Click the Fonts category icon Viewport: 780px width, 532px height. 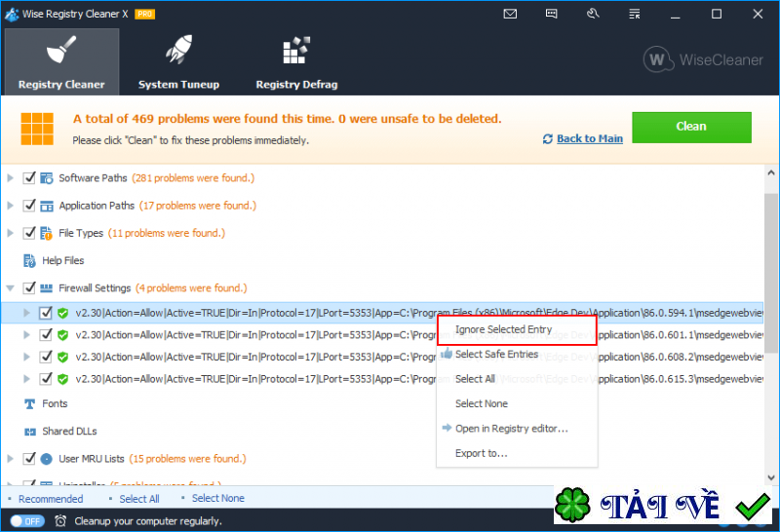coord(30,403)
